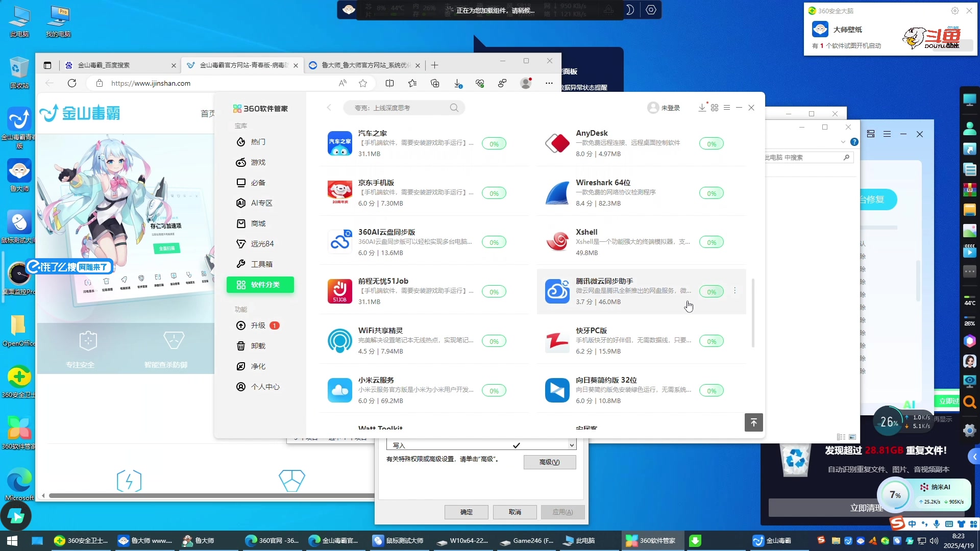Open 此电脑 desktop icon
Image resolution: width=980 pixels, height=551 pixels.
[19, 21]
